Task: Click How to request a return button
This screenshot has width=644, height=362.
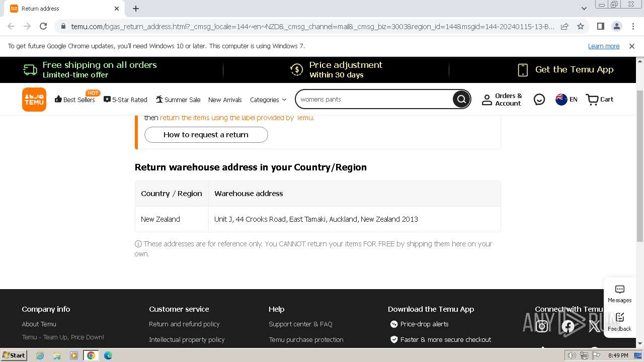Action: click(206, 135)
